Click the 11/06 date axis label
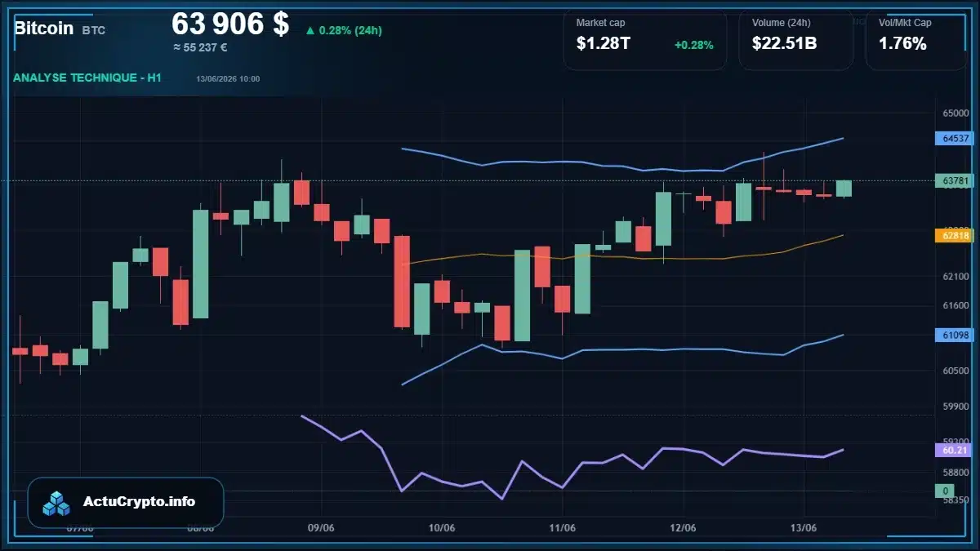The image size is (980, 551). click(x=562, y=528)
